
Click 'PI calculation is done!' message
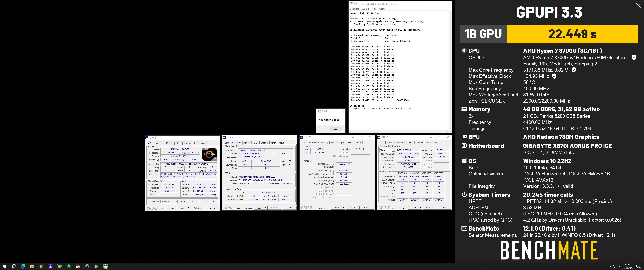click(x=329, y=120)
